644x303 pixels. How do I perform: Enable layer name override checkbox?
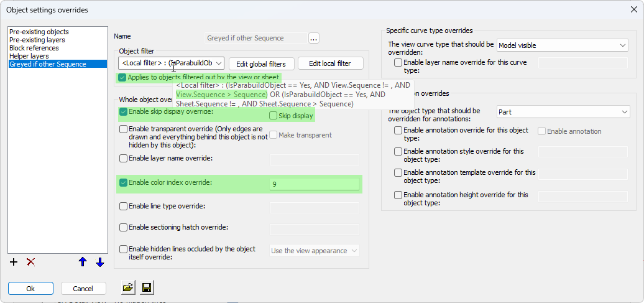click(124, 159)
